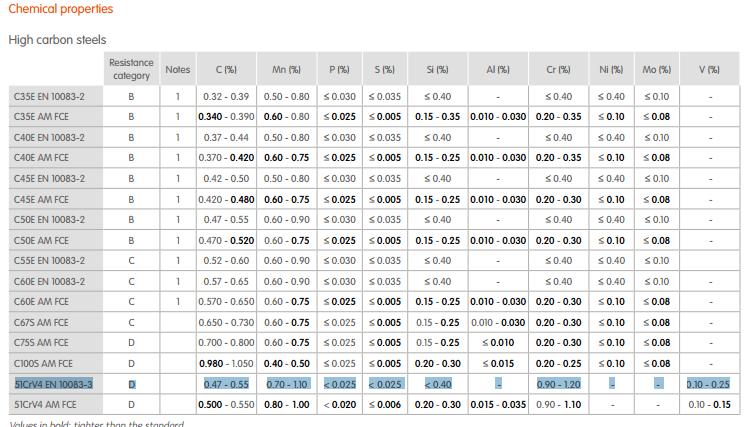This screenshot has width=748, height=427.
Task: Click vanadium value '0.10 - 0.15'
Action: (709, 405)
